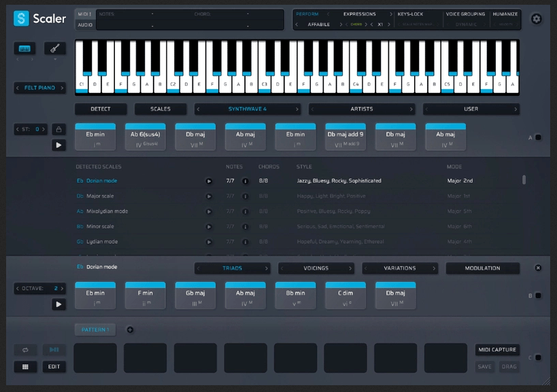Show info for Gb Lydian mode
The image size is (557, 392).
point(245,242)
